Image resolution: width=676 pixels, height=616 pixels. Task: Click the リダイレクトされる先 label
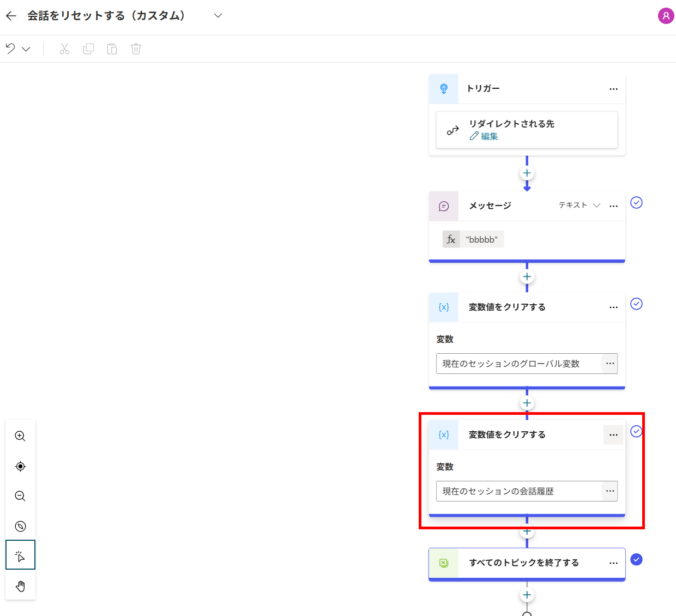[x=511, y=124]
